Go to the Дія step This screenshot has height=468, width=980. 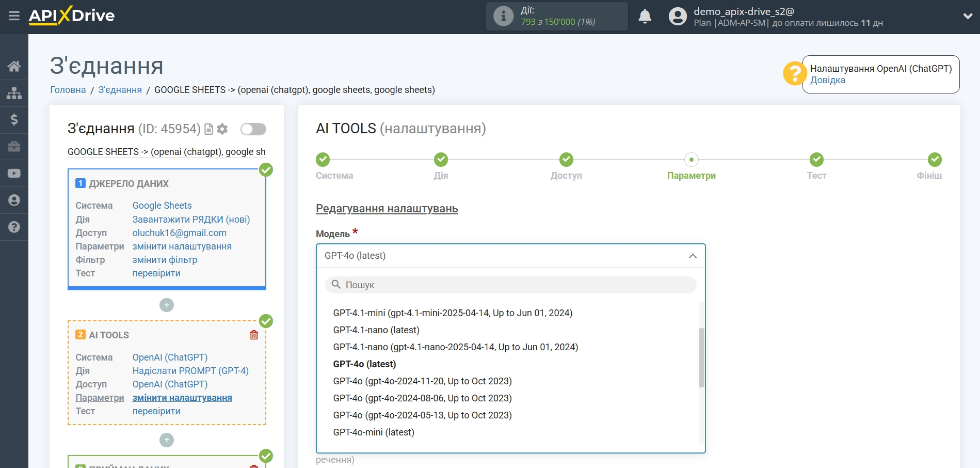tap(441, 160)
